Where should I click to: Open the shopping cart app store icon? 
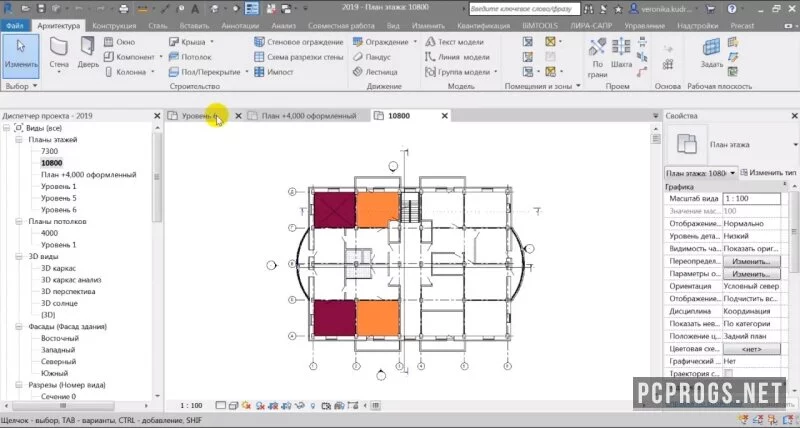click(x=710, y=9)
